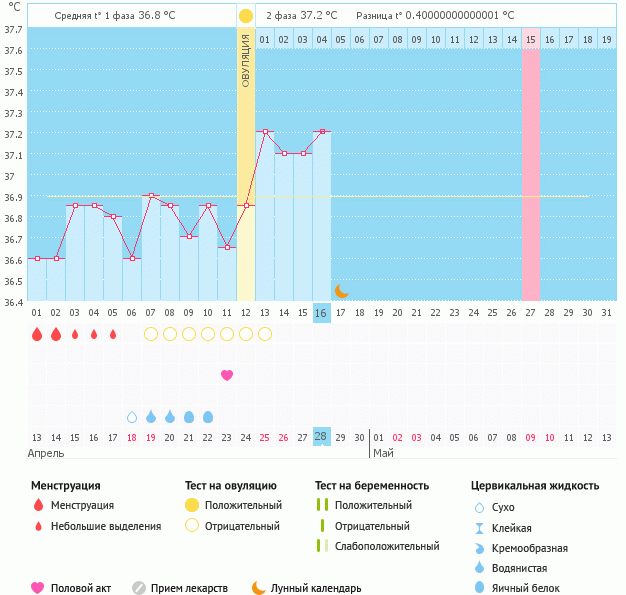The image size is (626, 595).
Task: Click positive pregnancy test legend icon
Action: (x=322, y=505)
